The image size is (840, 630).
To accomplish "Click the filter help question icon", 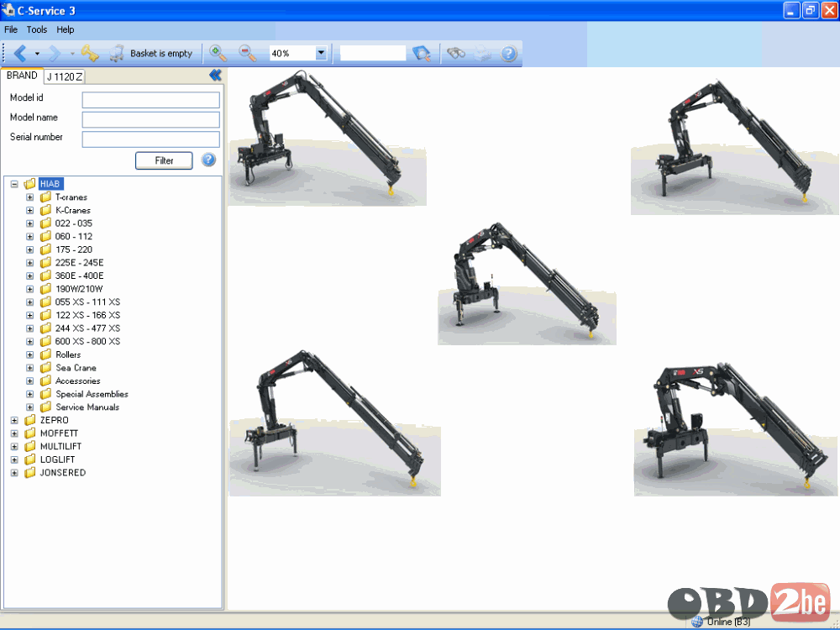I will 208,160.
